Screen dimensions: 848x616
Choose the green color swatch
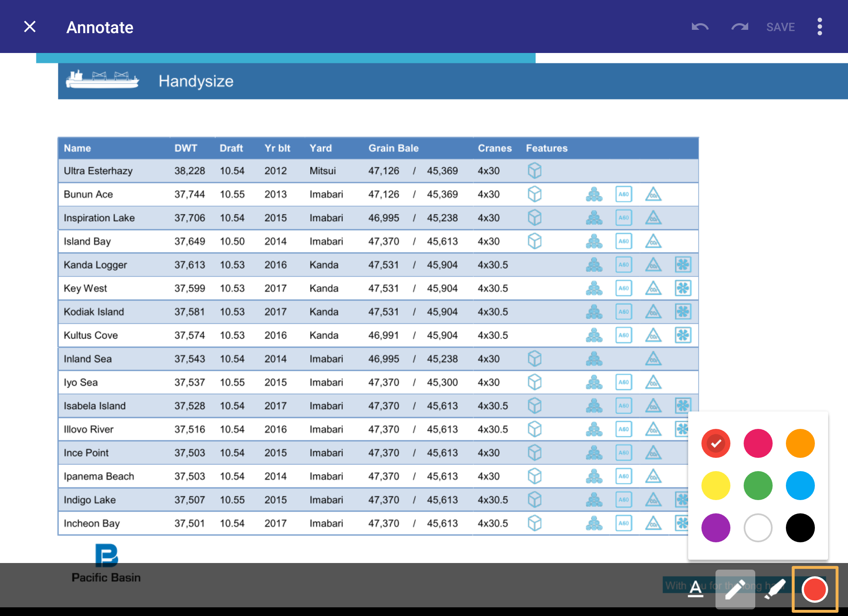click(758, 486)
